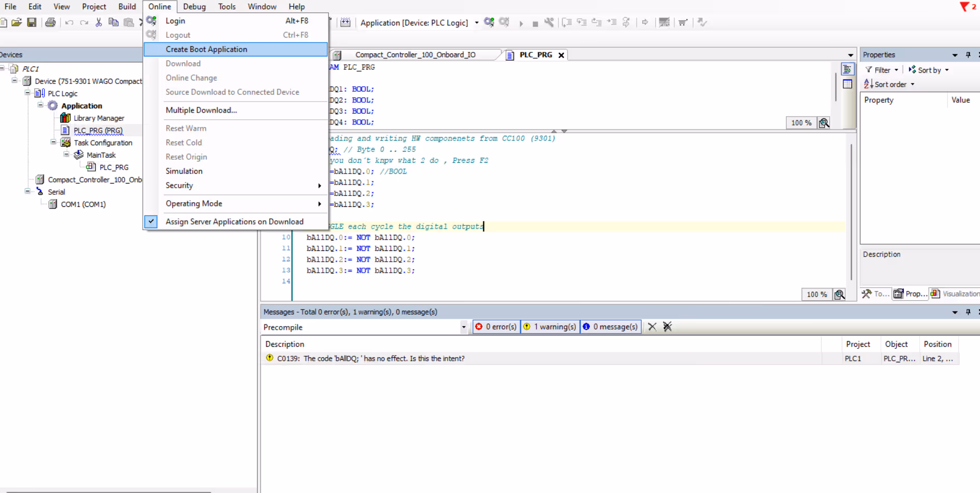The height and width of the screenshot is (493, 980).
Task: Collapse the Task Configuration tree node
Action: 53,142
